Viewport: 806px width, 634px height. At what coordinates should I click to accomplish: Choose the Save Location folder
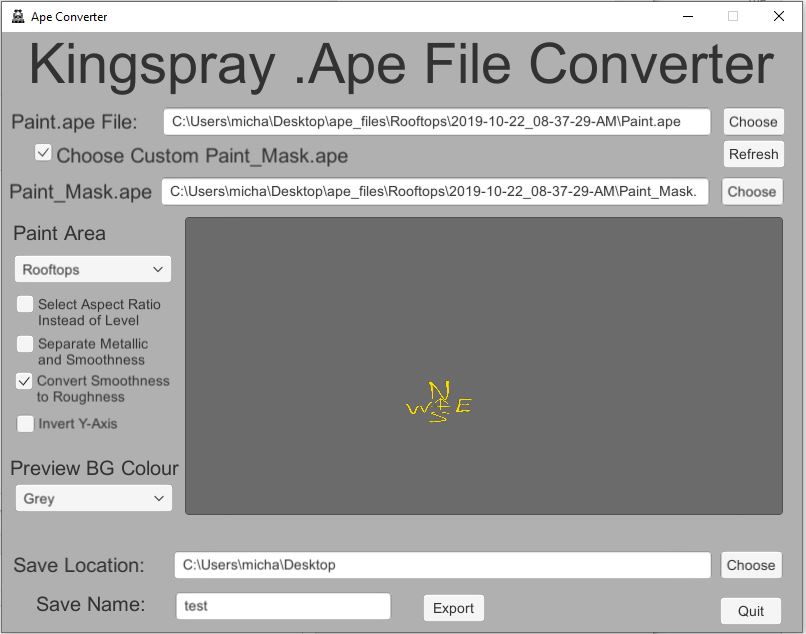[x=750, y=565]
